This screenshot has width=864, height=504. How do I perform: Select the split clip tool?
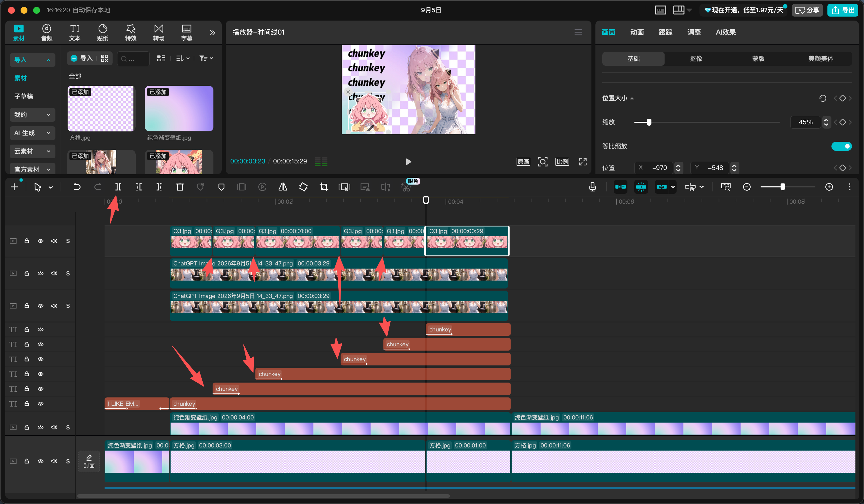pos(118,187)
